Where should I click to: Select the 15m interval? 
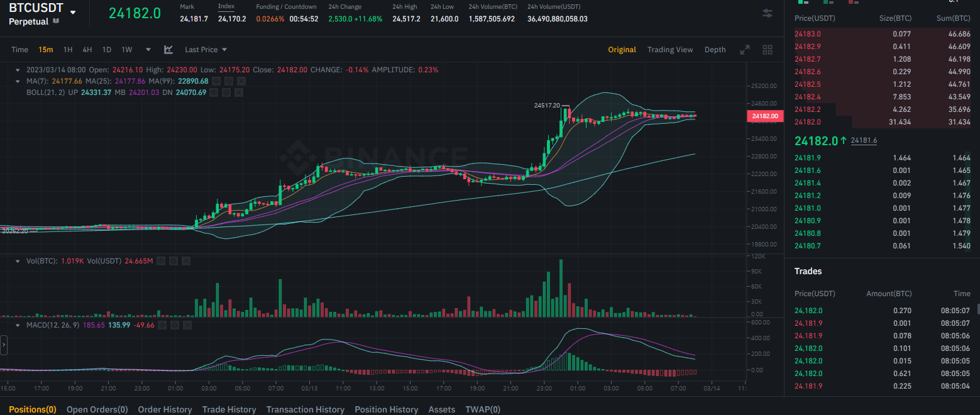tap(45, 50)
